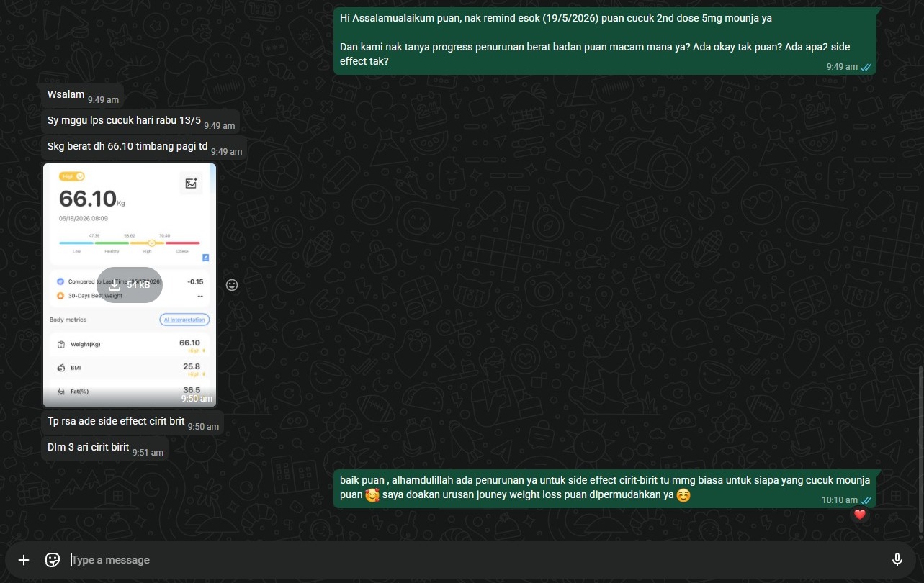React to the weight screenshot with emoji
This screenshot has height=583, width=924.
click(232, 285)
